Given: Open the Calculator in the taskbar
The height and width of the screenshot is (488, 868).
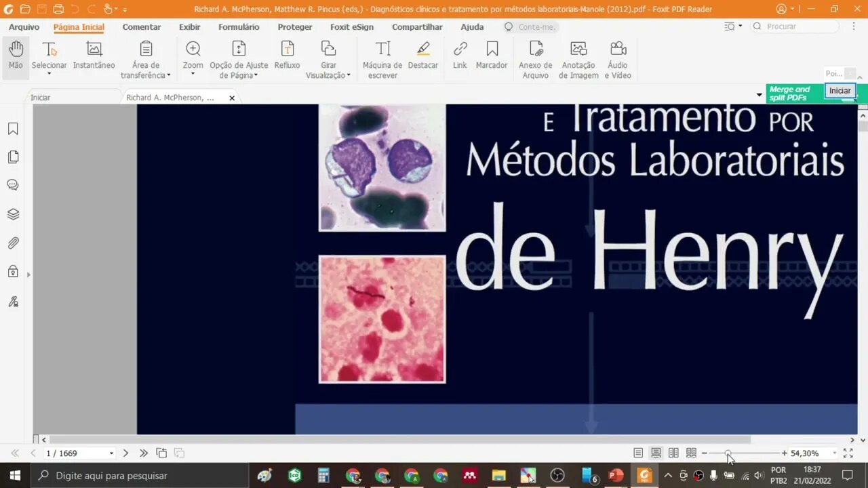Looking at the screenshot, I should [323, 475].
